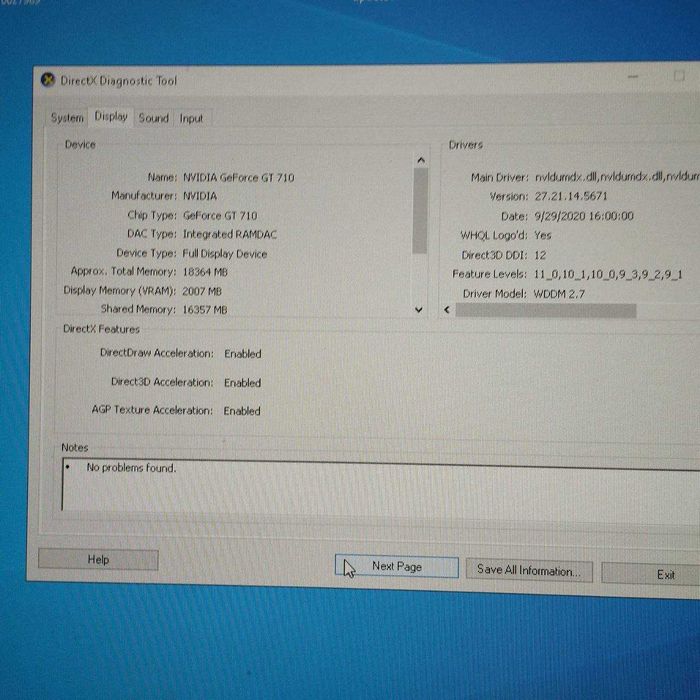Click WHQL Logo'd value 'Yes'
Viewport: 700px width, 700px height.
coord(542,235)
